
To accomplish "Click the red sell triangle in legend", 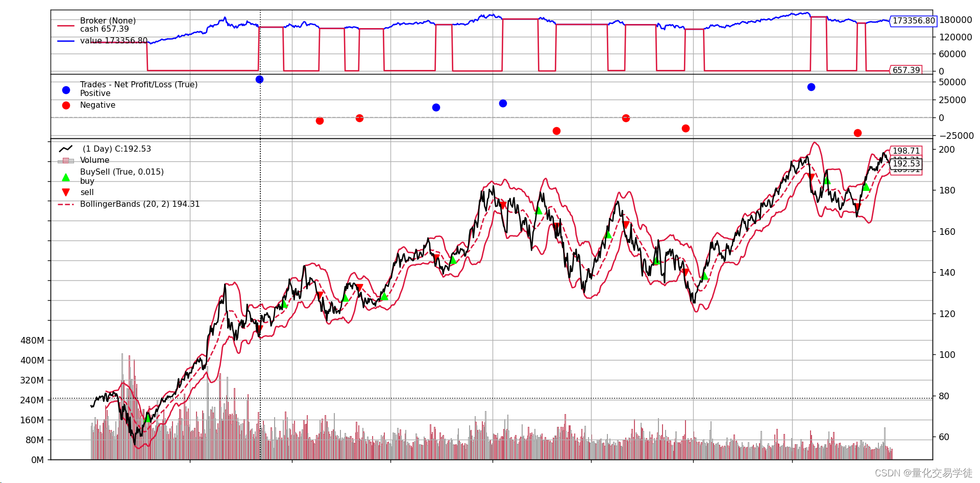I will tap(66, 192).
